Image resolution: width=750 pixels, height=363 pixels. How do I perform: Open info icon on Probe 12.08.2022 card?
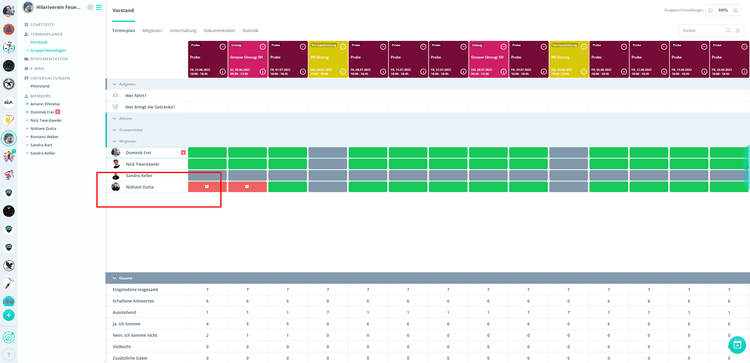click(x=664, y=72)
